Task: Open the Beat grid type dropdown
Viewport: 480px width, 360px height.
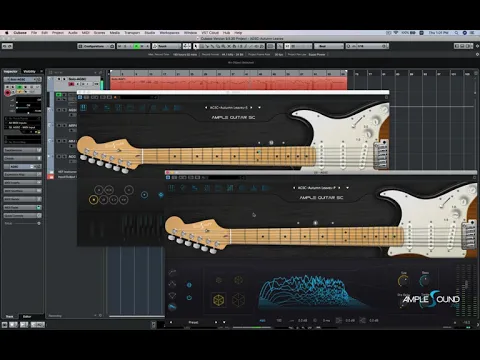Action: (329, 46)
